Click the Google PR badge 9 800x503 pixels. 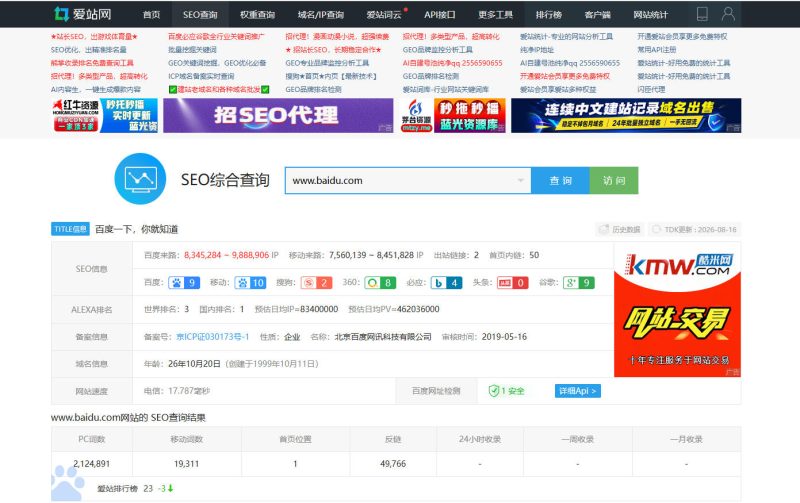click(x=579, y=283)
